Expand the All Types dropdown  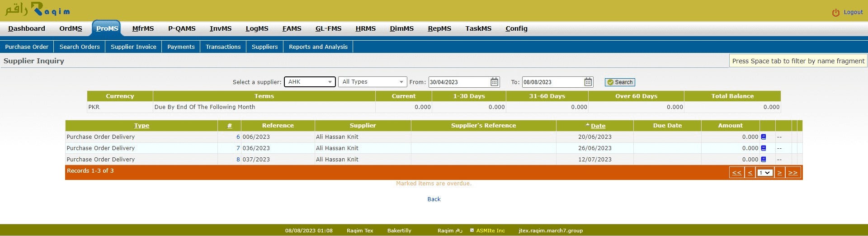point(373,82)
